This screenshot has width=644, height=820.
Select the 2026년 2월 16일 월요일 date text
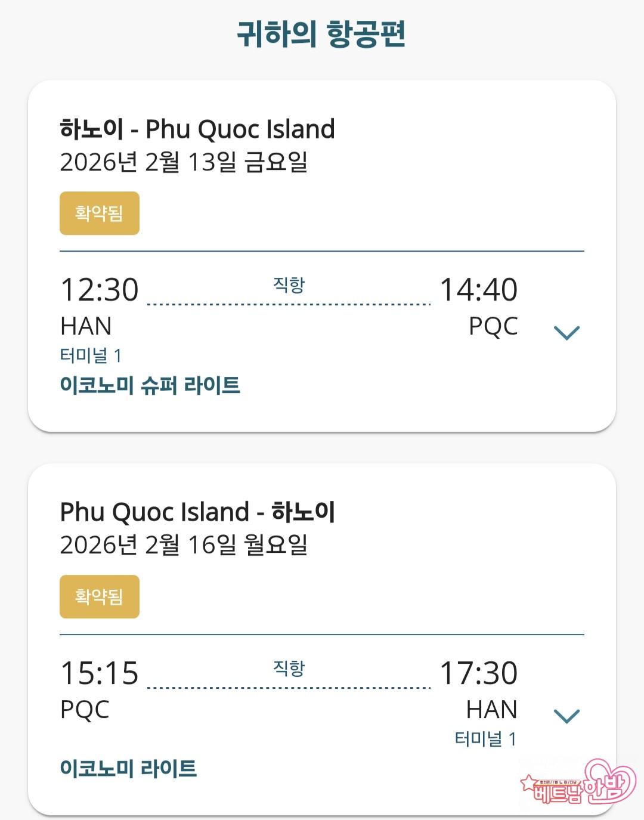(184, 545)
